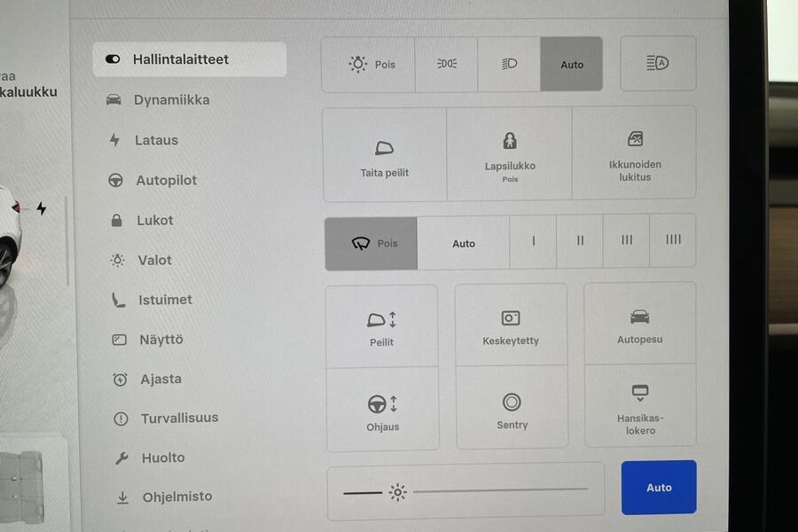Enable Auto headlight mode

point(572,64)
